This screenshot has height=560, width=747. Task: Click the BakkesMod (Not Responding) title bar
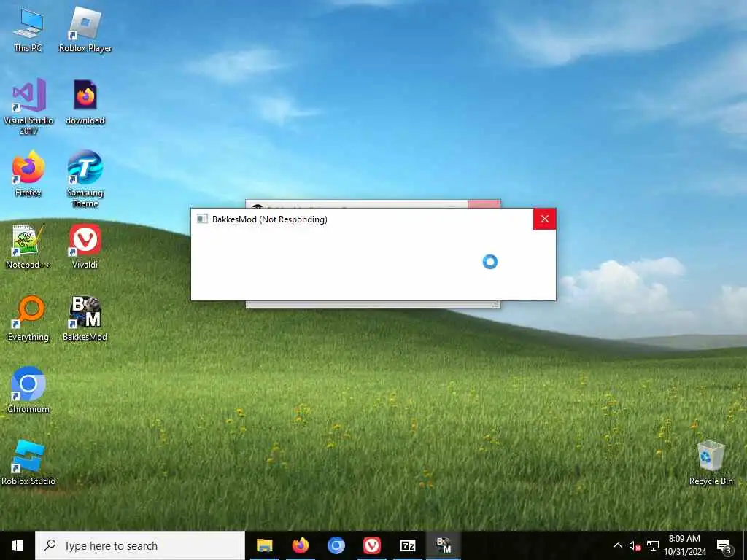click(362, 219)
